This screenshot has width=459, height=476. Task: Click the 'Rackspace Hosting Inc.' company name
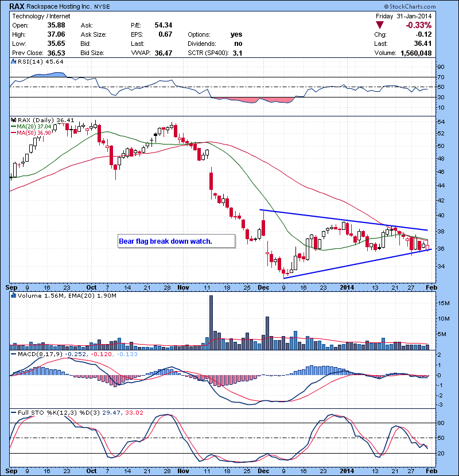click(x=59, y=6)
